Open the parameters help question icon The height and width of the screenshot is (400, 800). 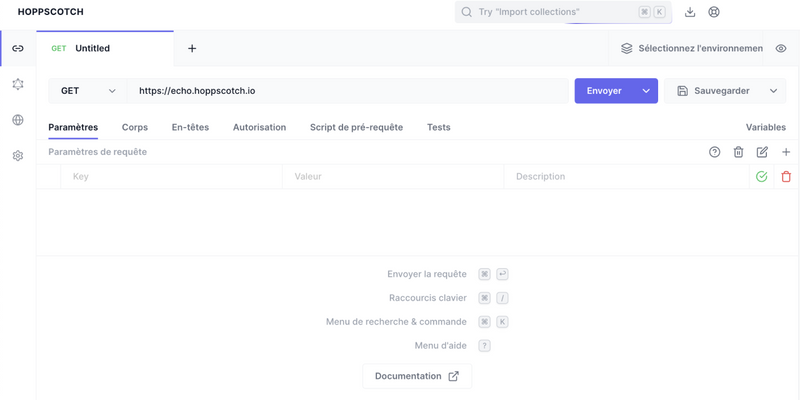(715, 152)
